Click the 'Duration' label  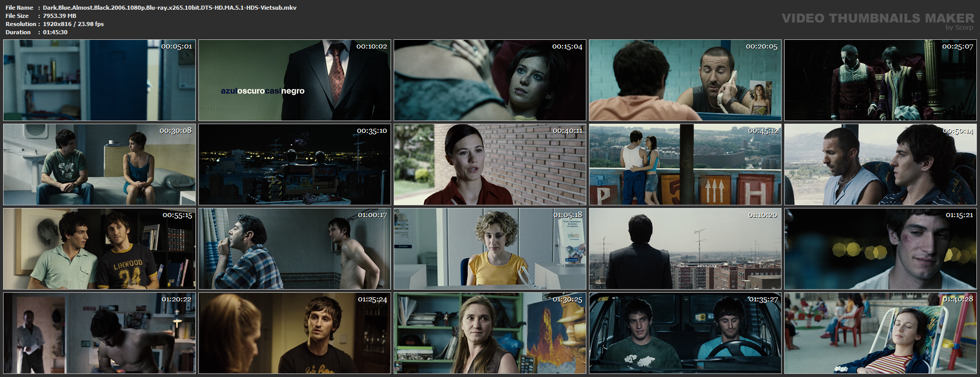[18, 32]
